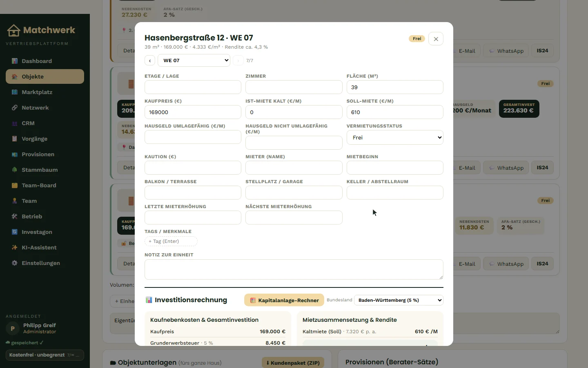Click the Soll-Miete field
This screenshot has height=368, width=588.
coord(395,112)
